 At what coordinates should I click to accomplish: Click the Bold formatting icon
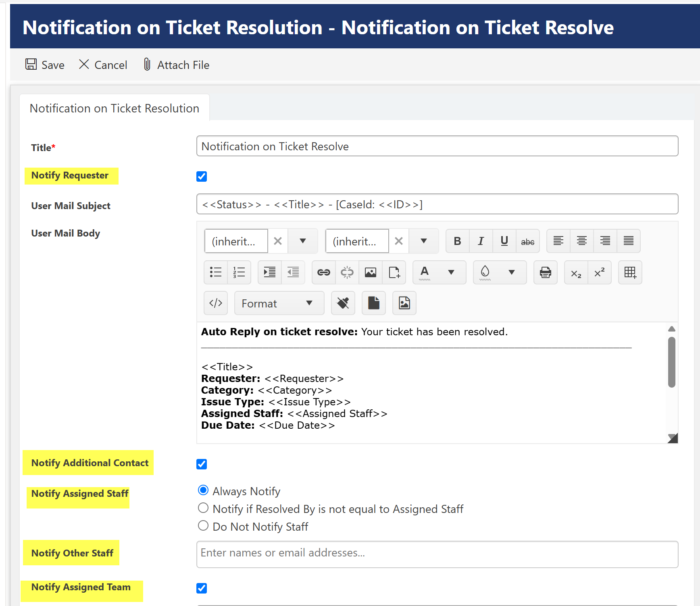coord(457,241)
